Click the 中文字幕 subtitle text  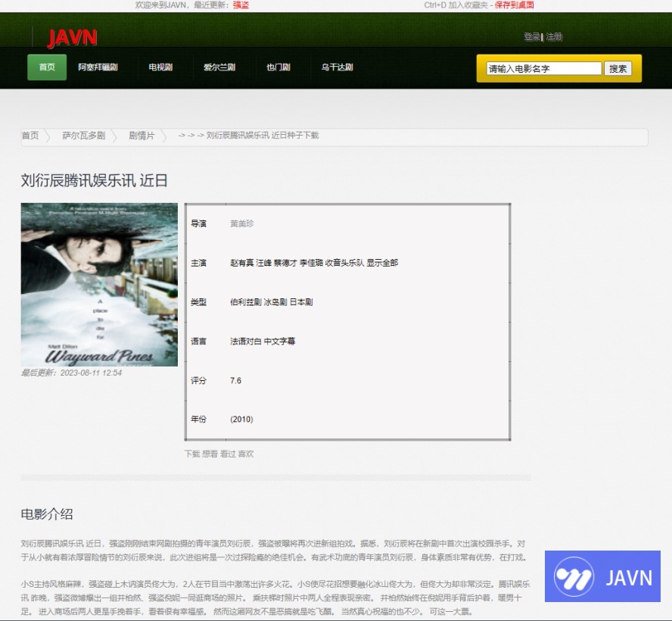tap(279, 342)
